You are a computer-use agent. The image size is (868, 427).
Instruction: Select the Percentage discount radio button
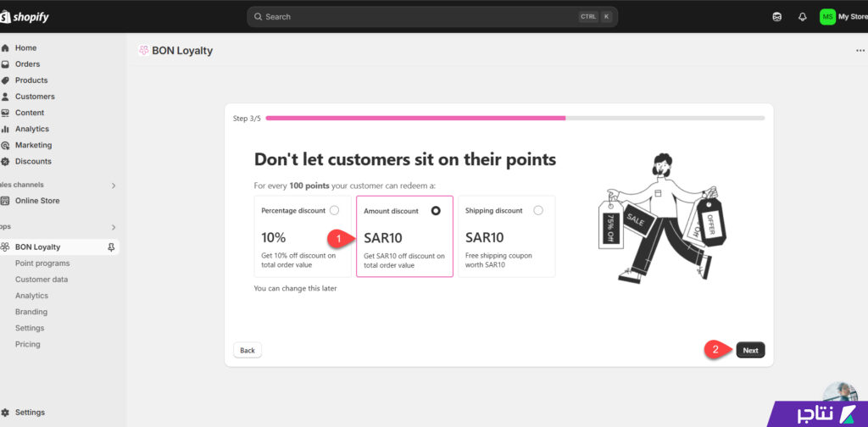click(x=334, y=210)
